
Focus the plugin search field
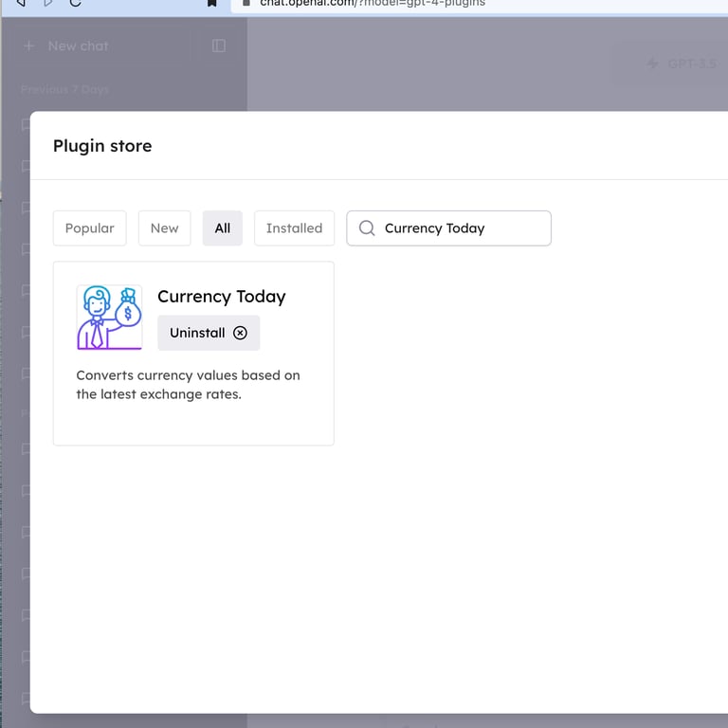[449, 227]
